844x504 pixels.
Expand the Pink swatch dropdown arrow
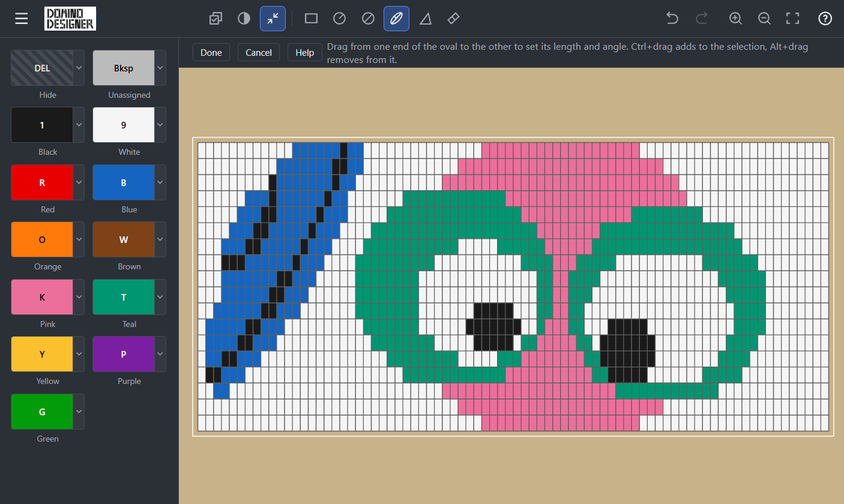pos(79,297)
